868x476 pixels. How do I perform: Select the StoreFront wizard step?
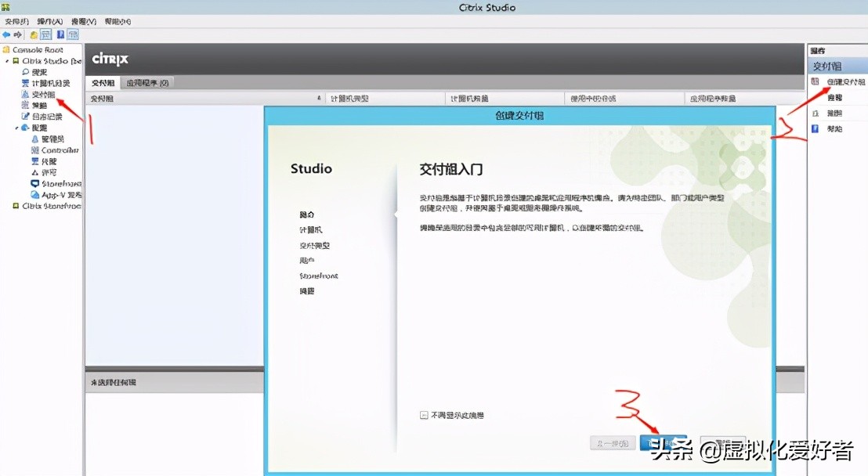[x=319, y=276]
